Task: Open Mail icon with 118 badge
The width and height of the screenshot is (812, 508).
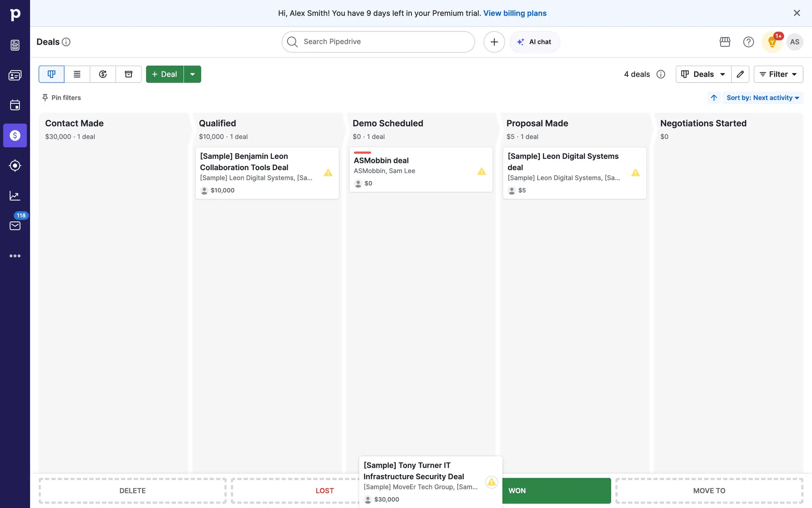Action: 15,226
